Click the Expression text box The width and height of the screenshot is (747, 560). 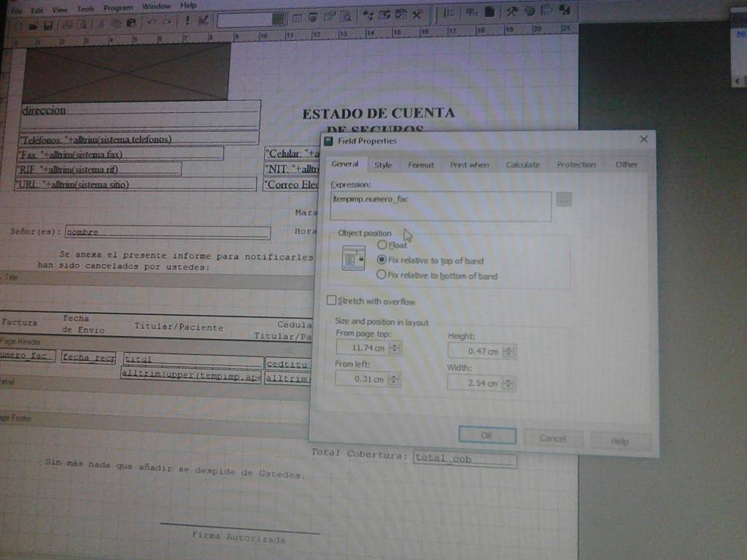tap(441, 206)
